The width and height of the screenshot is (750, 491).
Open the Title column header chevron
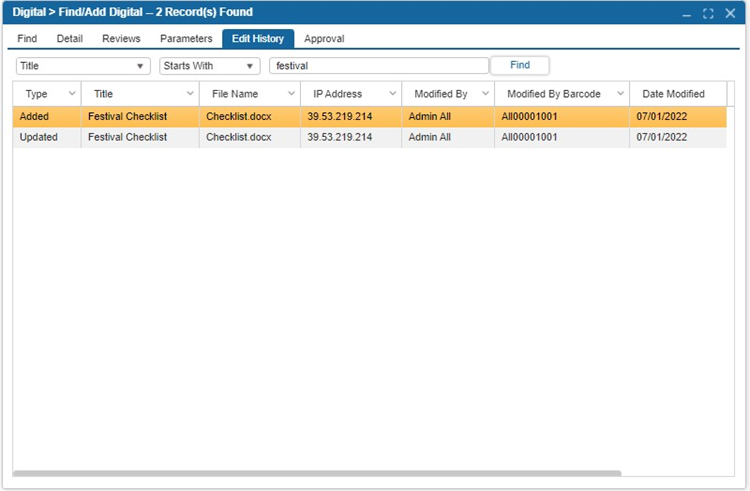(x=190, y=93)
